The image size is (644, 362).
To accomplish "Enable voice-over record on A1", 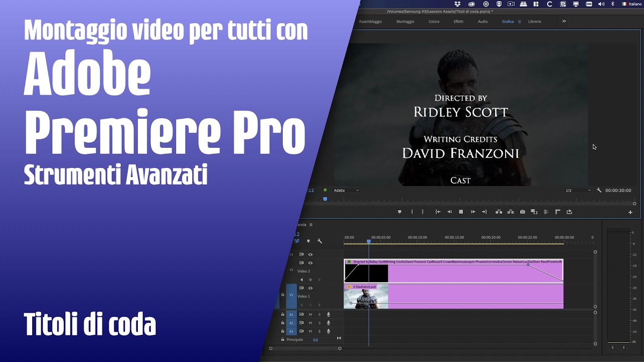I will (329, 315).
